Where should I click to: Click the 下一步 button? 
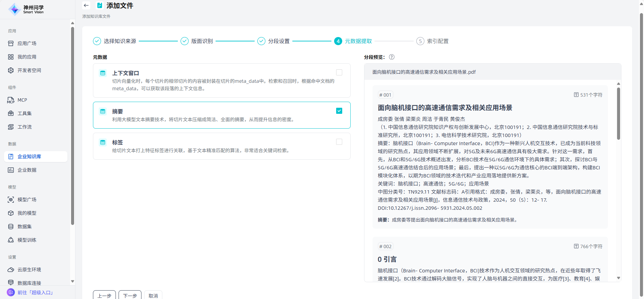tap(130, 295)
